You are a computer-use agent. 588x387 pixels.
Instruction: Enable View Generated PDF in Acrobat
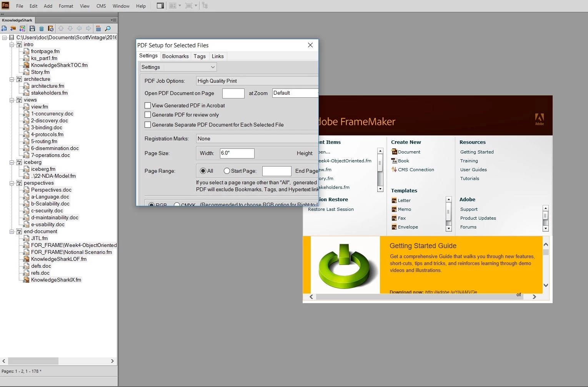coord(148,105)
